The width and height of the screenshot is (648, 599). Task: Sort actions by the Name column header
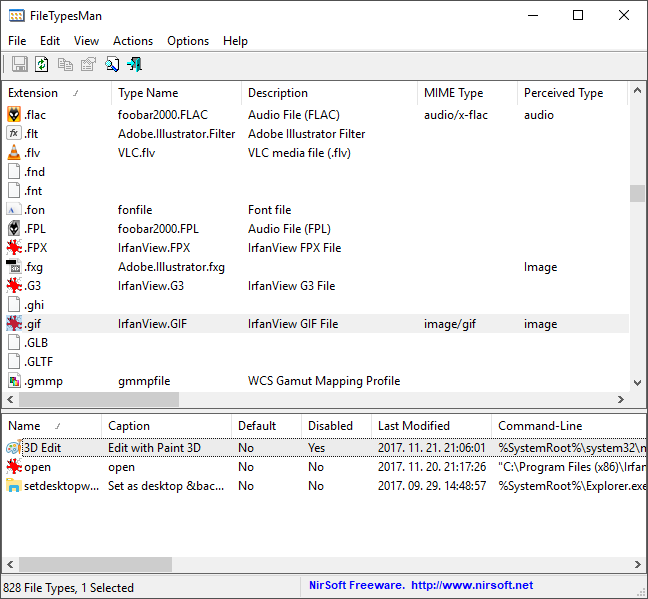(25, 426)
